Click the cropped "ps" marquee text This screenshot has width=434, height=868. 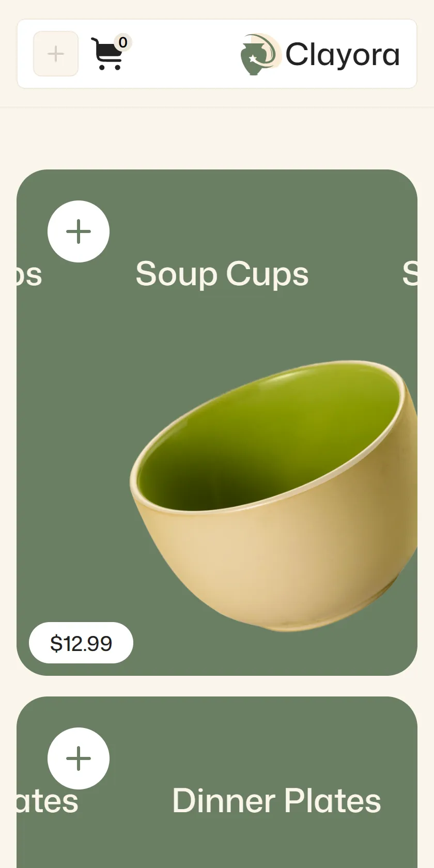pos(29,275)
